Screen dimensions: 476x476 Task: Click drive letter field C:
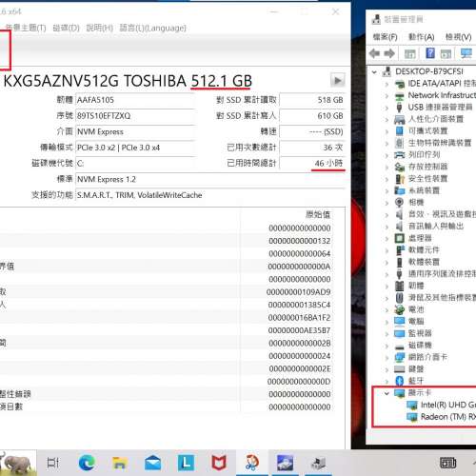point(135,164)
